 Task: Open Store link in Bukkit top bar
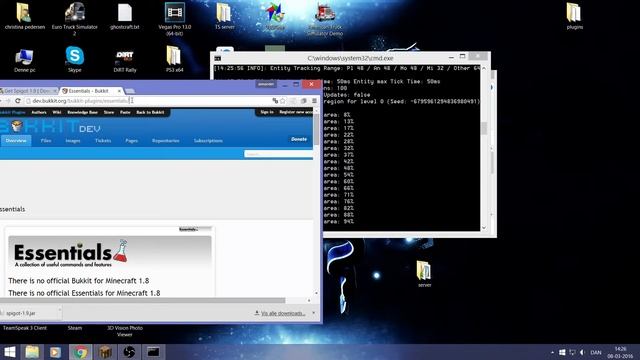coord(109,112)
